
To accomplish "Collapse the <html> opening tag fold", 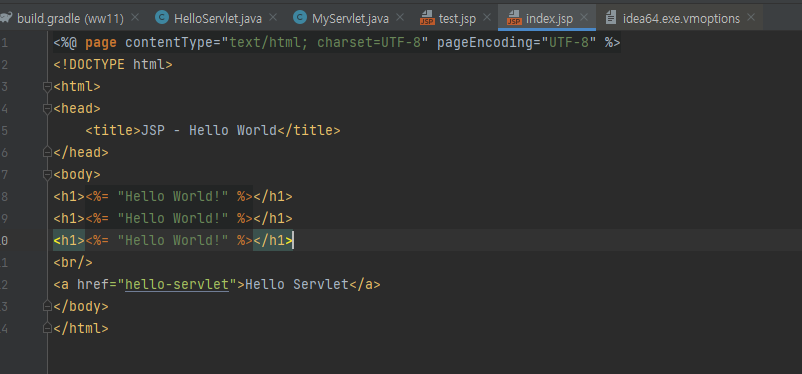I will [x=48, y=86].
